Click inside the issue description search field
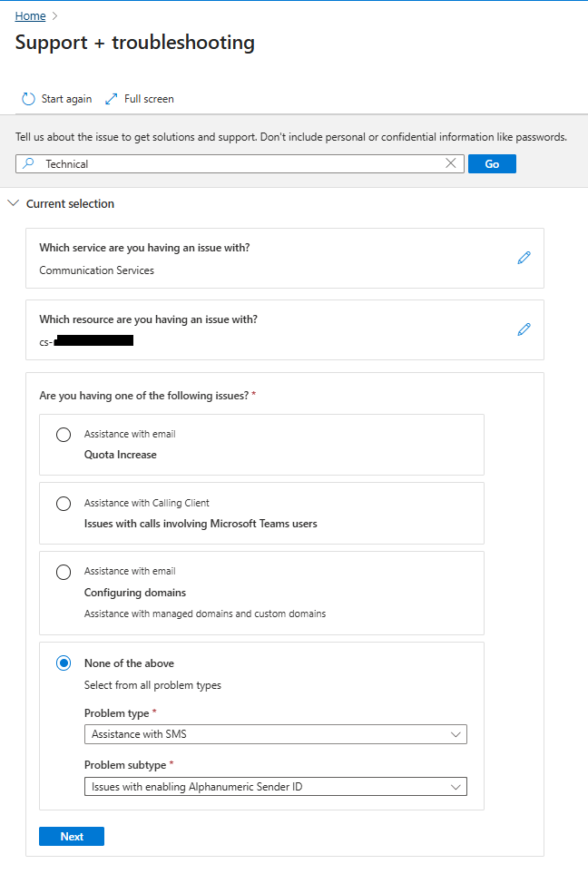The height and width of the screenshot is (874, 588). pos(236,164)
